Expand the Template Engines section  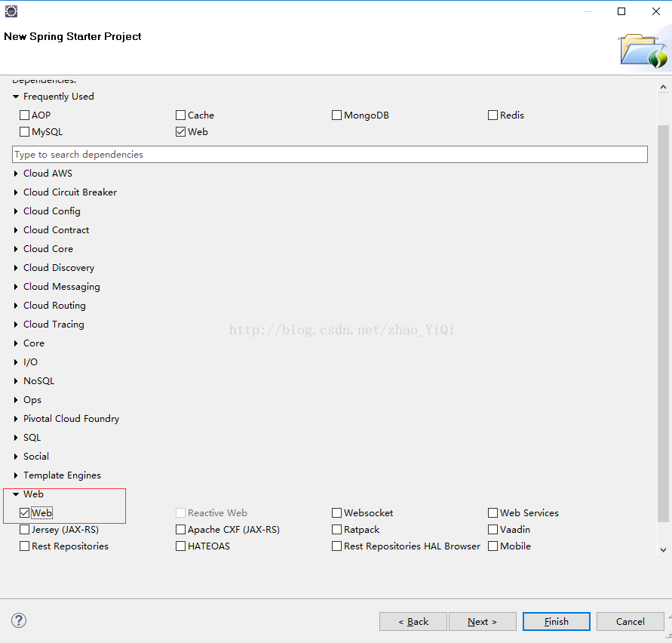pyautogui.click(x=16, y=475)
